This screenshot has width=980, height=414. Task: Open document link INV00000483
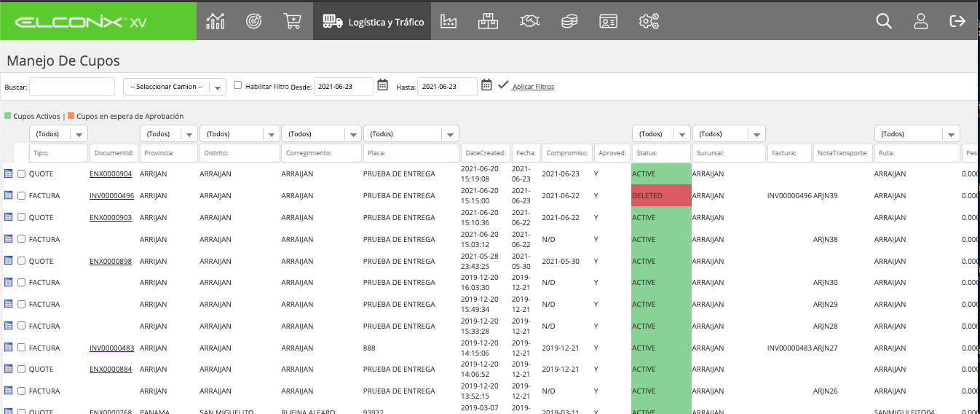click(x=112, y=348)
